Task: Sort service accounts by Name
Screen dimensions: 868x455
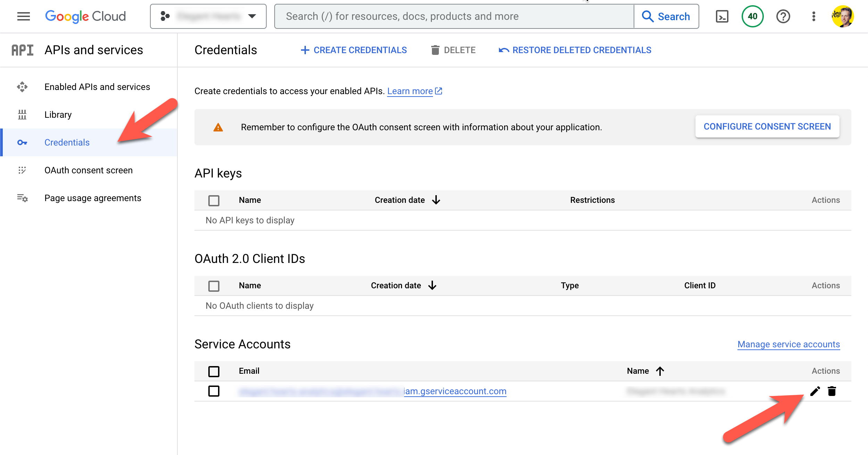Action: click(646, 371)
